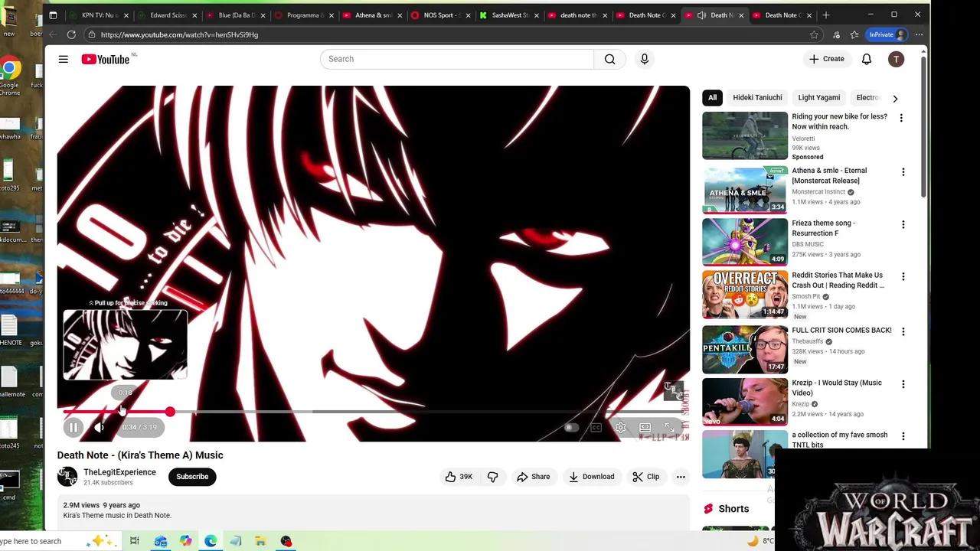Click the address bar URL
This screenshot has width=980, height=551.
click(x=179, y=34)
